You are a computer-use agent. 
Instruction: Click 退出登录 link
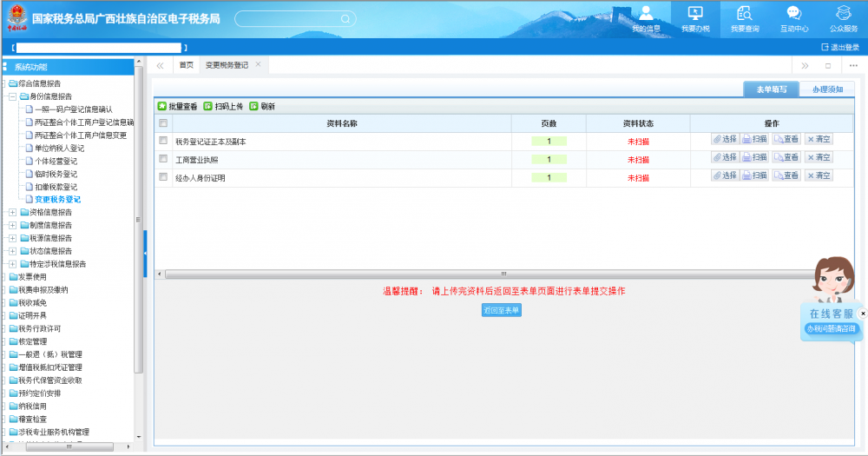pos(839,47)
